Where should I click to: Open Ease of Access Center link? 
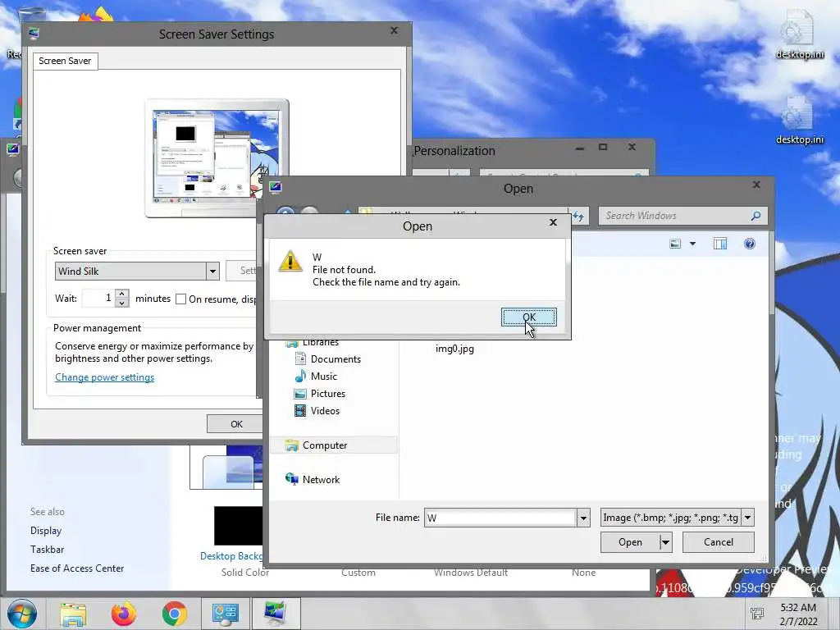click(x=76, y=568)
